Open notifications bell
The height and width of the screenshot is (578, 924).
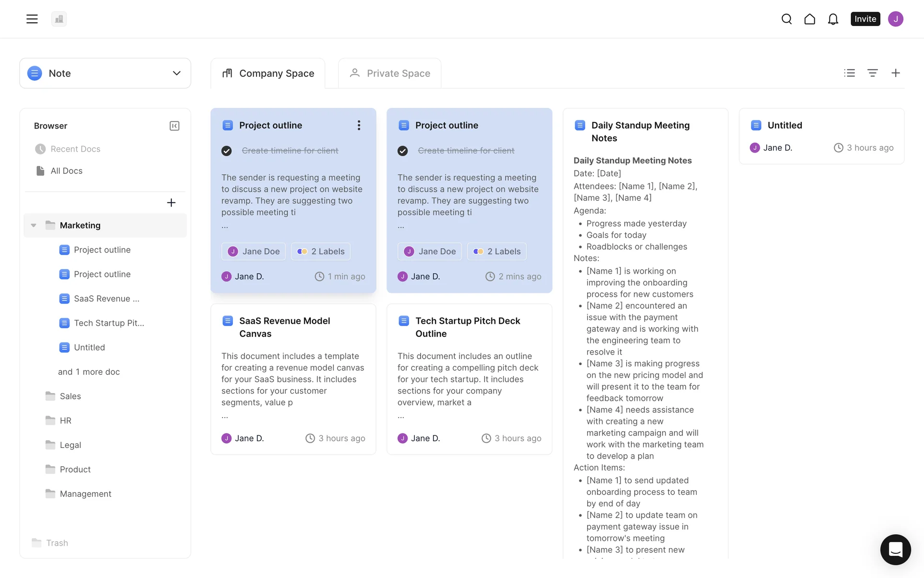tap(833, 19)
